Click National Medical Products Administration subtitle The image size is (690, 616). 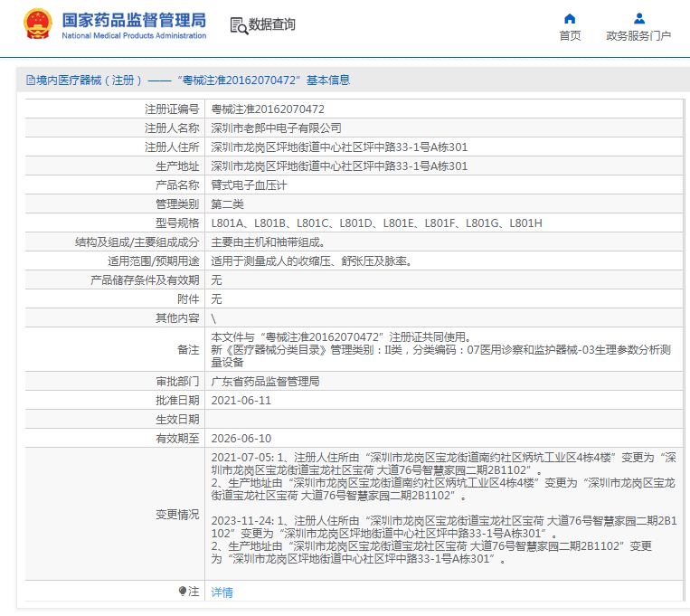coord(134,35)
